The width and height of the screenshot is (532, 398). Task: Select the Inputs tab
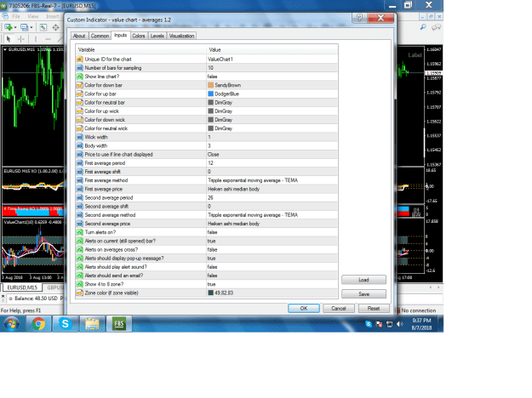[x=121, y=35]
